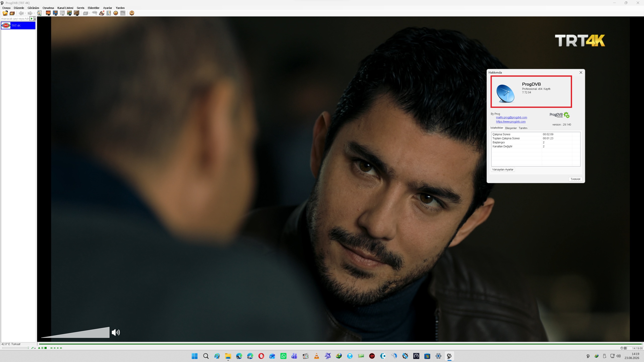Open the Yardım menu
Viewport: 644px width, 362px height.
[x=120, y=8]
